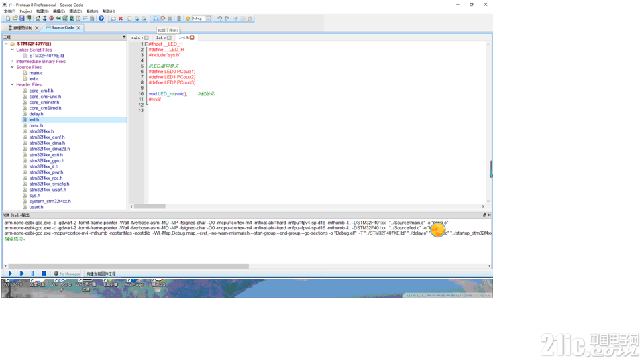Image resolution: width=644 pixels, height=362 pixels.
Task: Go to Home page via house icon
Action: [x=38, y=19]
